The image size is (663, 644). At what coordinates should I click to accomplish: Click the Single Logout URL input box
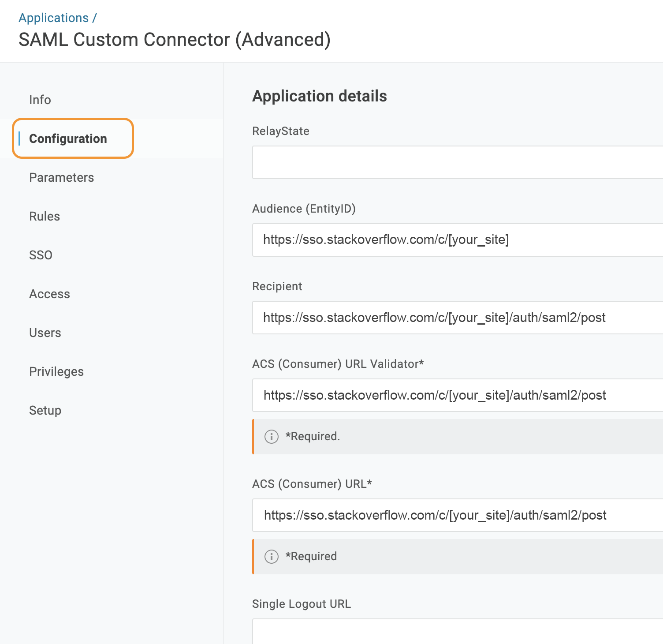(x=457, y=632)
